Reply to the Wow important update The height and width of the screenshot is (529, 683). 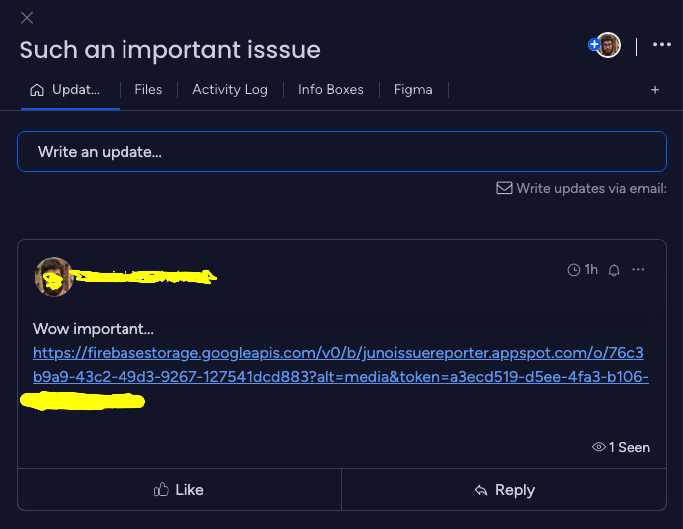click(x=504, y=490)
